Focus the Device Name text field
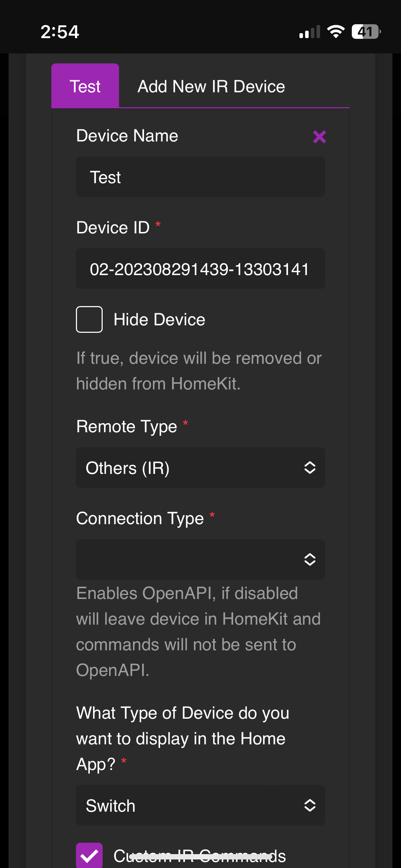The image size is (401, 868). pyautogui.click(x=200, y=177)
